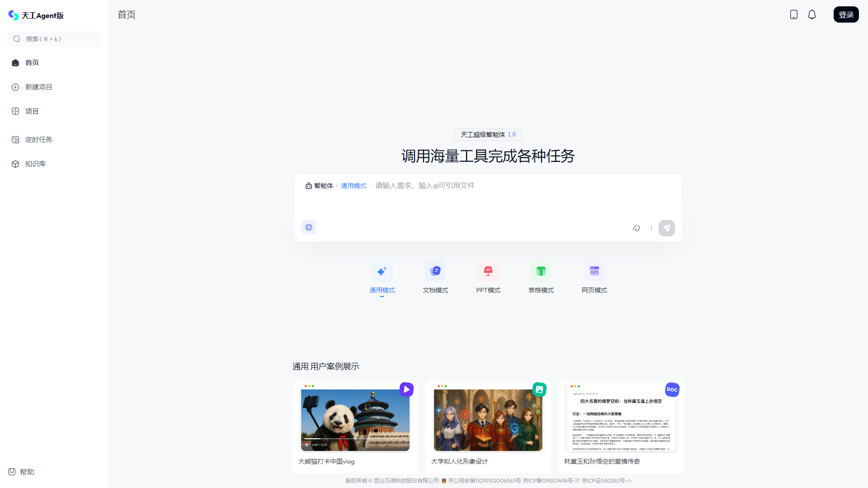Click the notification bell icon

pos(811,14)
